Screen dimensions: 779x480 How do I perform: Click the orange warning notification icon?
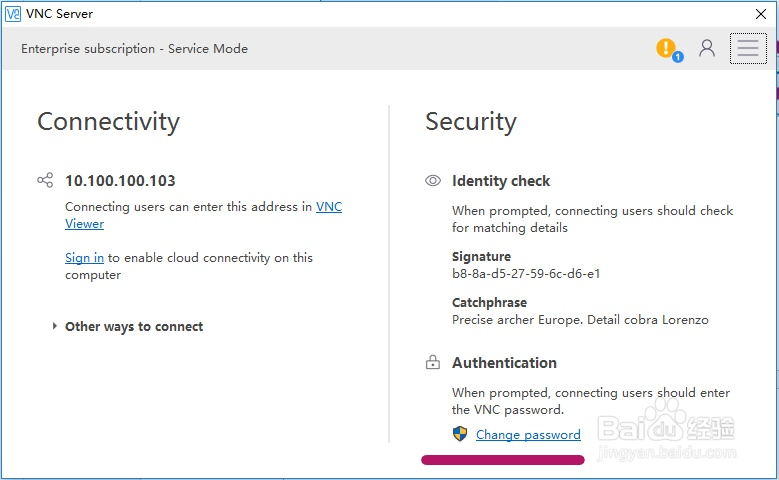point(666,48)
